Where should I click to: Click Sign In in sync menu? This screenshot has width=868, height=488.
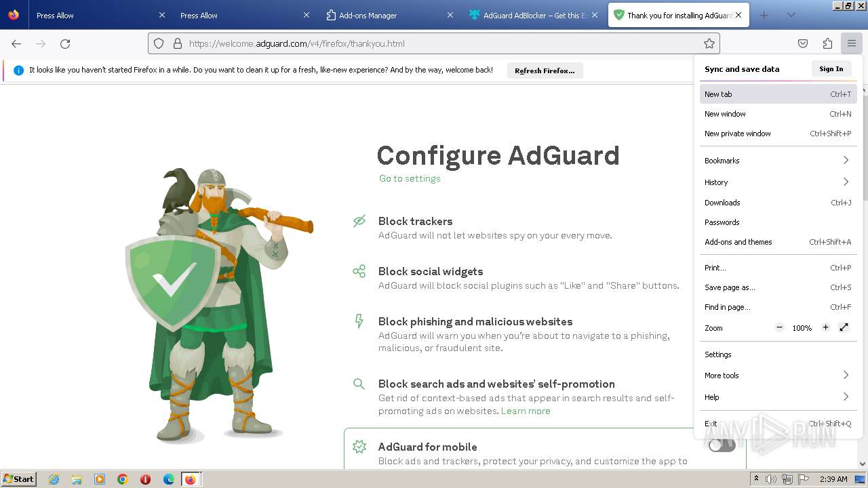831,68
